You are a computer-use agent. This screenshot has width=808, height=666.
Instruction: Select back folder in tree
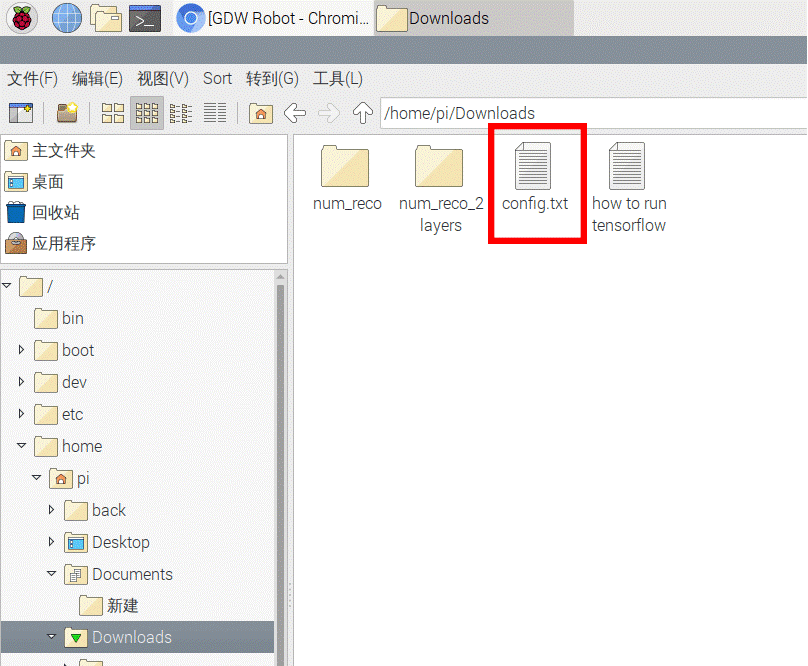95,510
